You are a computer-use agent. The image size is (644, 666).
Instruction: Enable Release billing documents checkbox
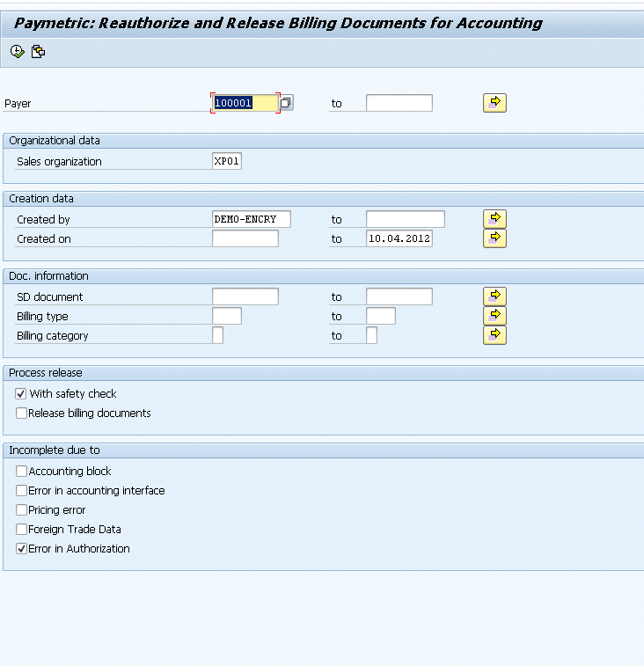tap(21, 413)
